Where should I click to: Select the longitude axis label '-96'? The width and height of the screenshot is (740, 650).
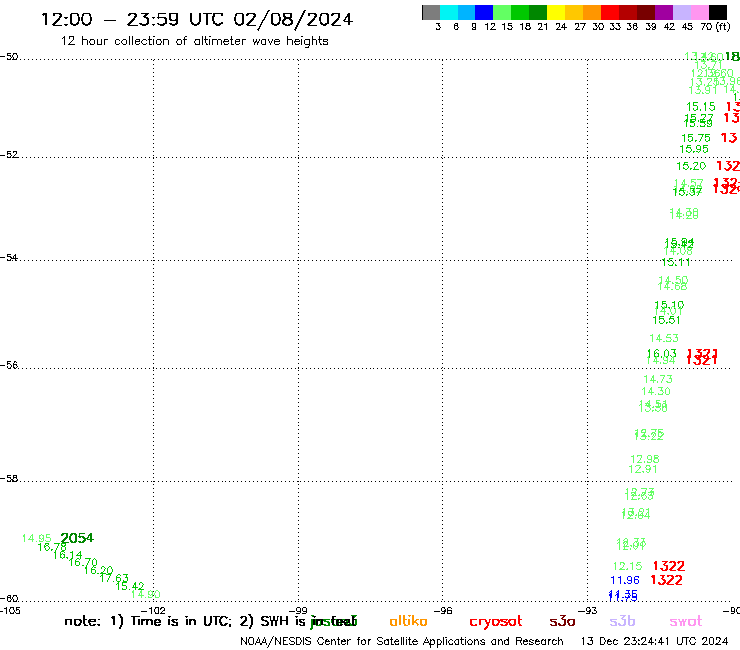443,610
